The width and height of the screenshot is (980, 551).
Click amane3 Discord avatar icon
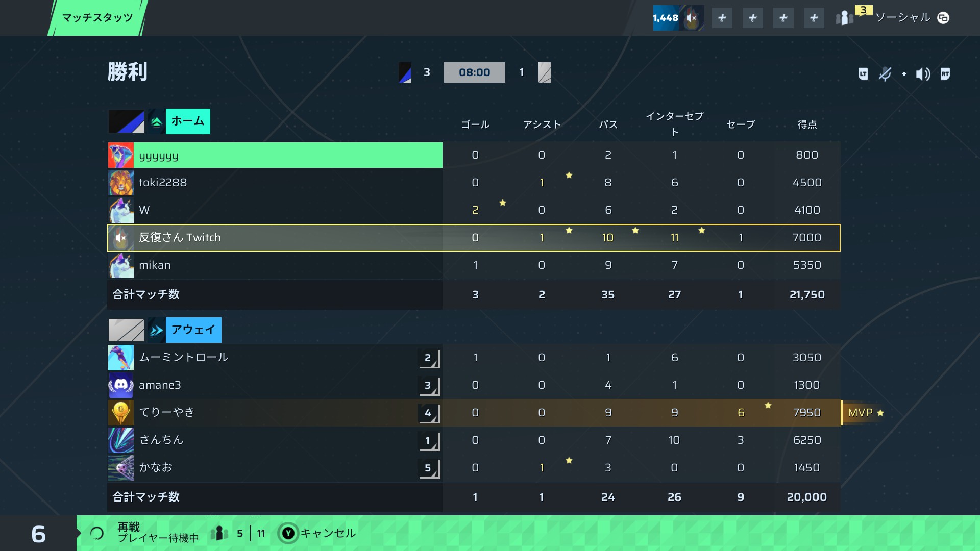[121, 385]
